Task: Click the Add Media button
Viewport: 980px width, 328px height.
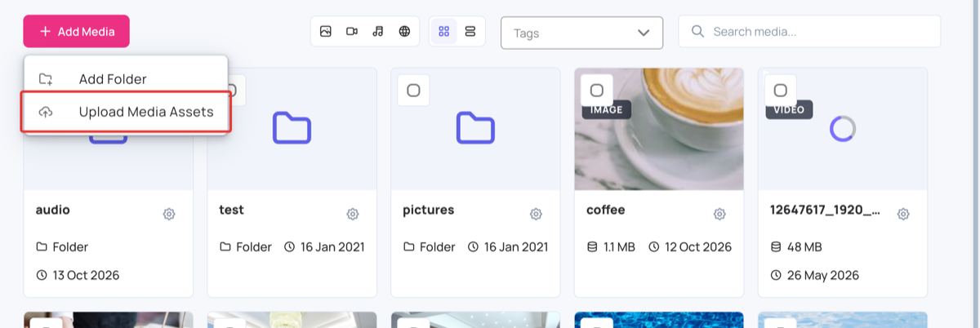Action: tap(76, 31)
